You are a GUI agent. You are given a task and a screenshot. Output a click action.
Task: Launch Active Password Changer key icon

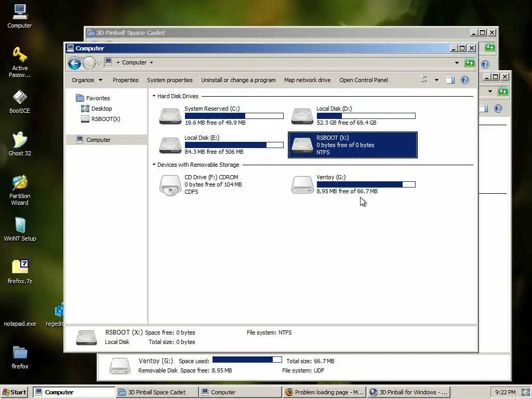(x=20, y=62)
